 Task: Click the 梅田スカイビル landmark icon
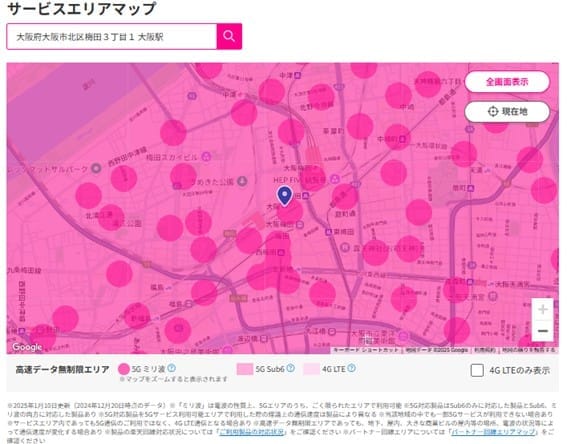point(206,157)
